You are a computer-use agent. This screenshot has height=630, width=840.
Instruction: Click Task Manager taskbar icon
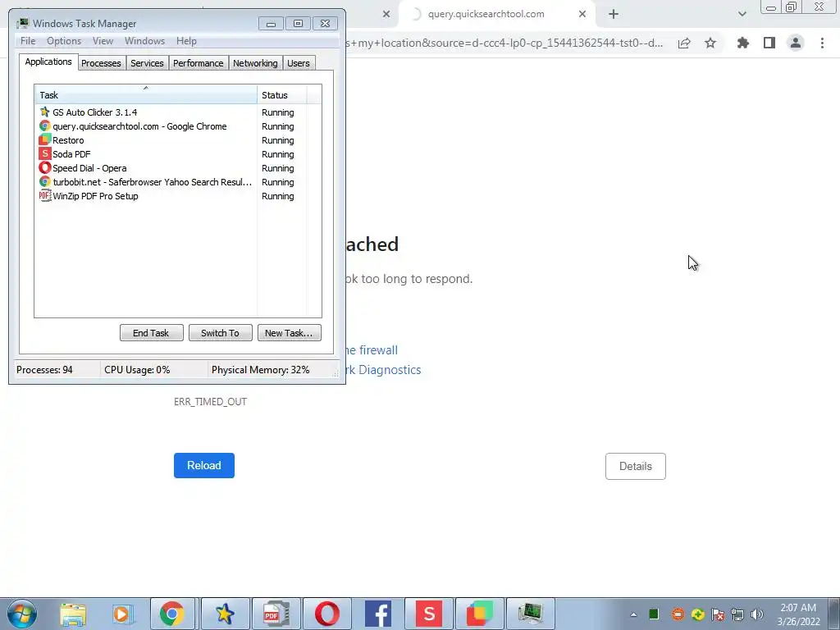[531, 614]
